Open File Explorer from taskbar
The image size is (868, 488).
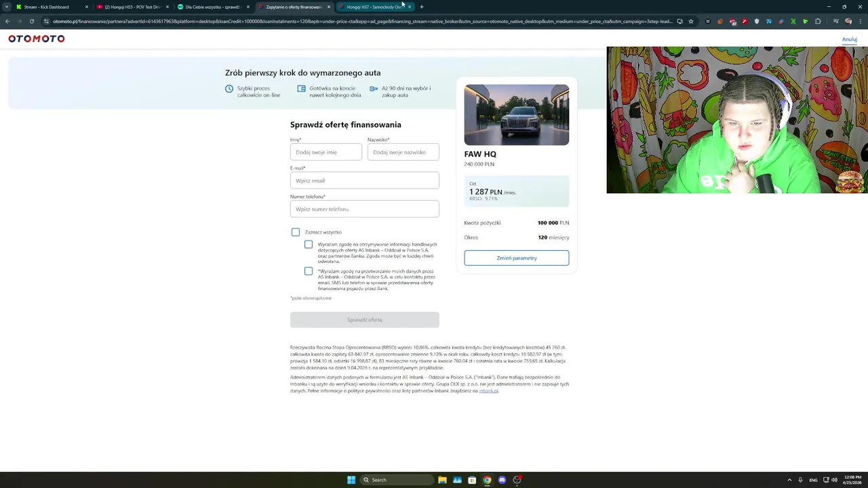click(x=442, y=480)
